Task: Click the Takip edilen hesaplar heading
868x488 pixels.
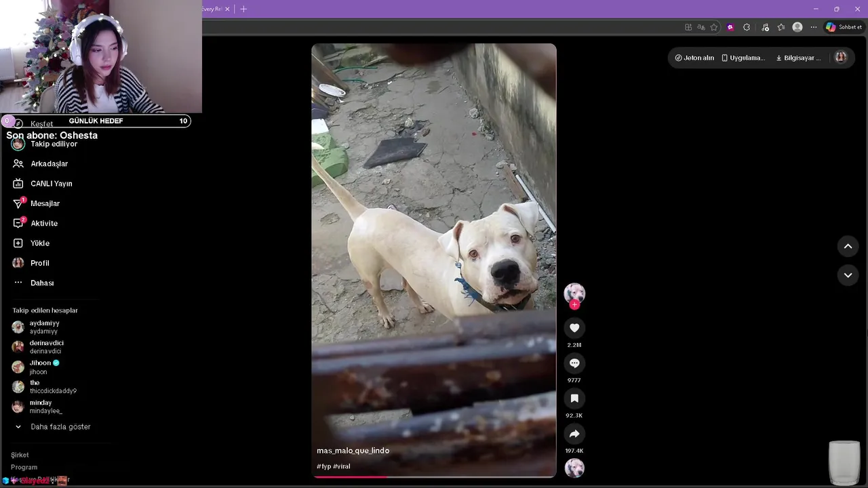Action: click(x=45, y=310)
